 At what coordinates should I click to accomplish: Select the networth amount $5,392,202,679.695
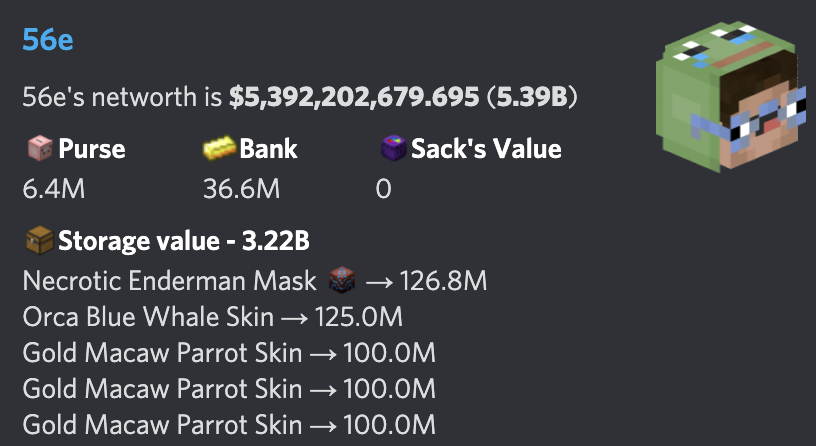tap(354, 97)
